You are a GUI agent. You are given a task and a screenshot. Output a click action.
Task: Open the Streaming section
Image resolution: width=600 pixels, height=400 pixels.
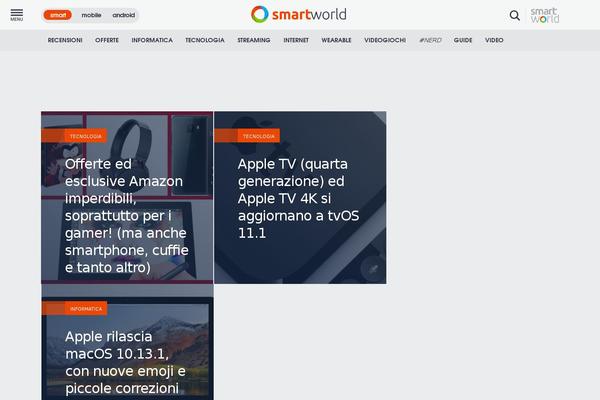[x=254, y=40]
